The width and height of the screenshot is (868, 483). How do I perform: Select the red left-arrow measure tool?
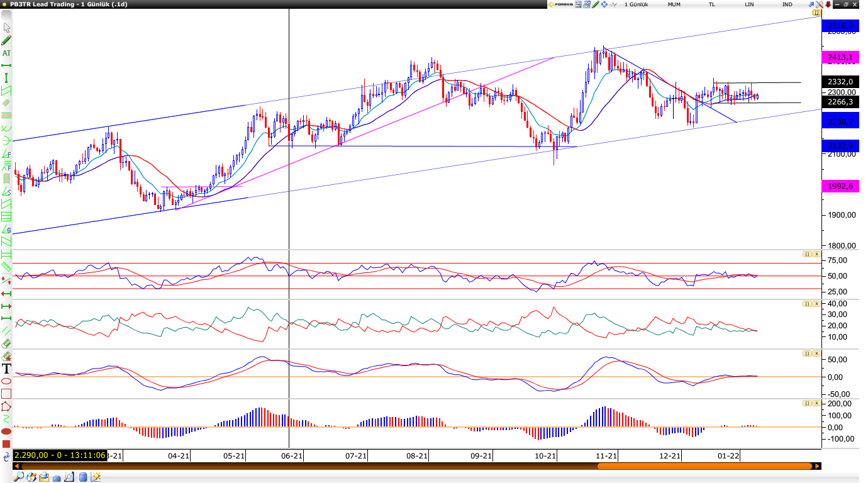click(7, 294)
